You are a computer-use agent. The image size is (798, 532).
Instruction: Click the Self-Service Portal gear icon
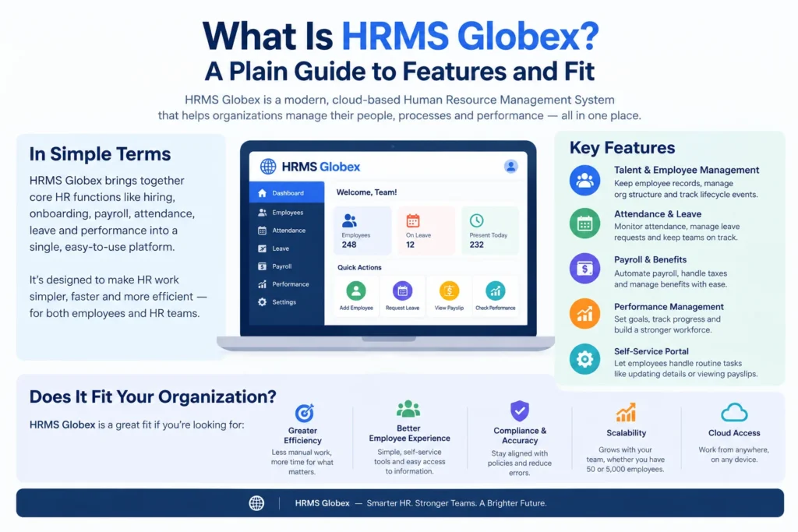coord(584,359)
